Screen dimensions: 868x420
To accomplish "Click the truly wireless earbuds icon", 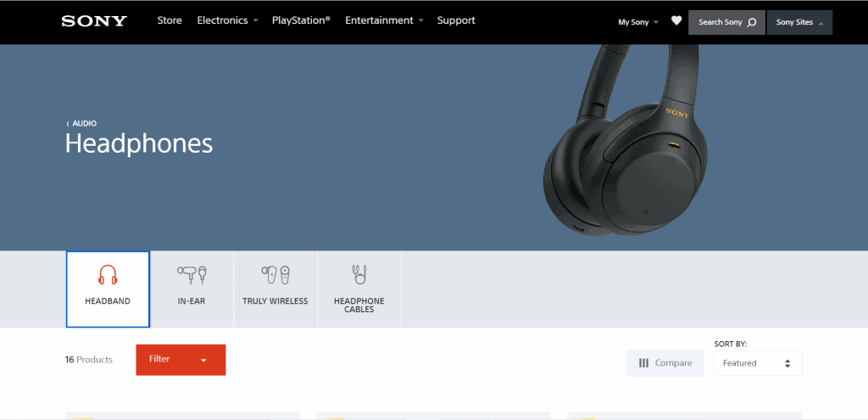I will 275,275.
